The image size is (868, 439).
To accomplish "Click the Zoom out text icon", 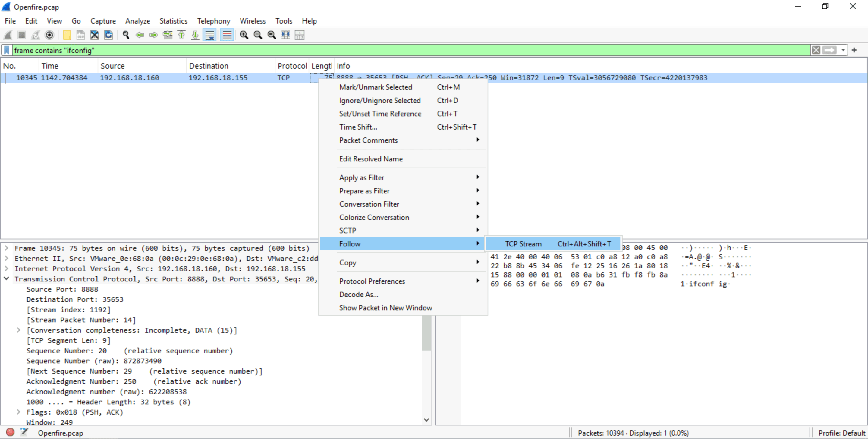I will (x=258, y=35).
